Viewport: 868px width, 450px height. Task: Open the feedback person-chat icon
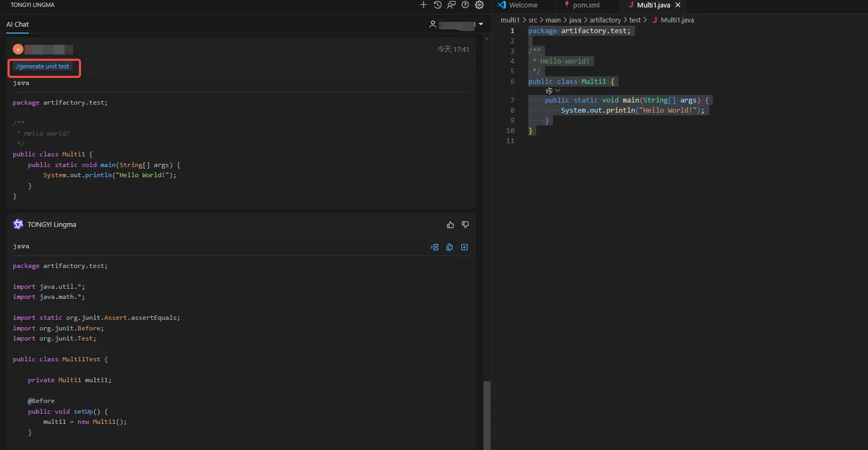[x=451, y=5]
